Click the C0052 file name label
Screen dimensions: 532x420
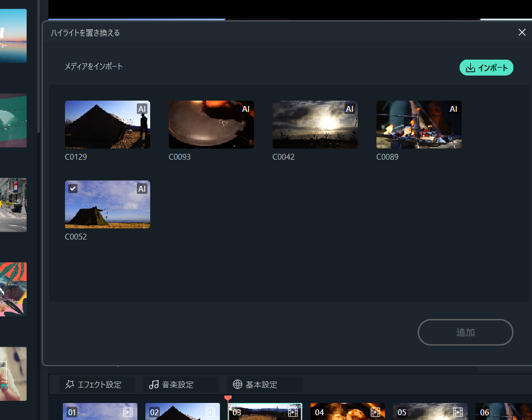[76, 236]
